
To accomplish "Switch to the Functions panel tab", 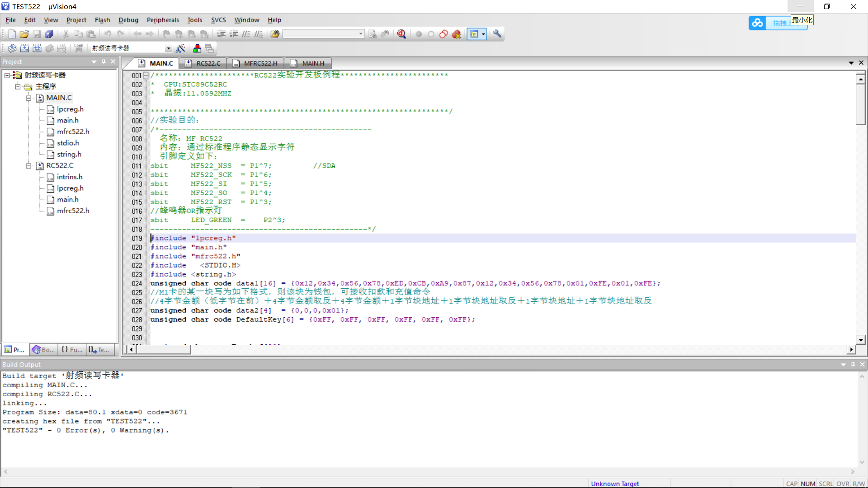I will (x=72, y=349).
